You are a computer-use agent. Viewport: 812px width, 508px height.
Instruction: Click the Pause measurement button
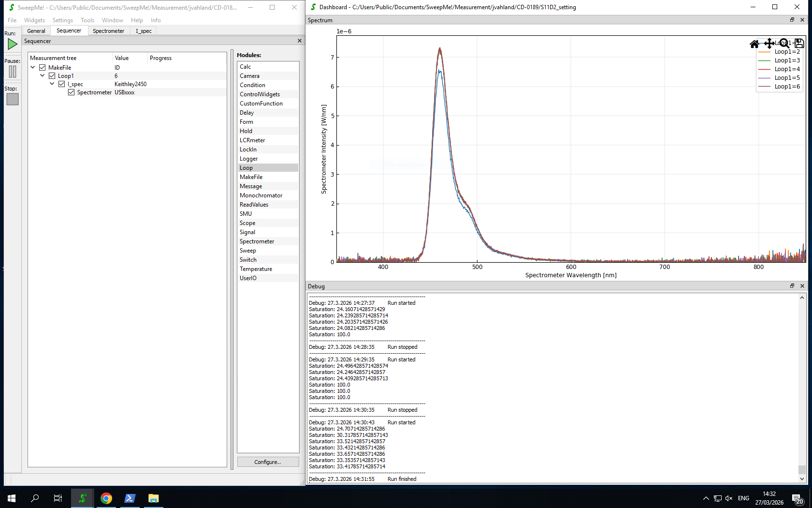(13, 72)
